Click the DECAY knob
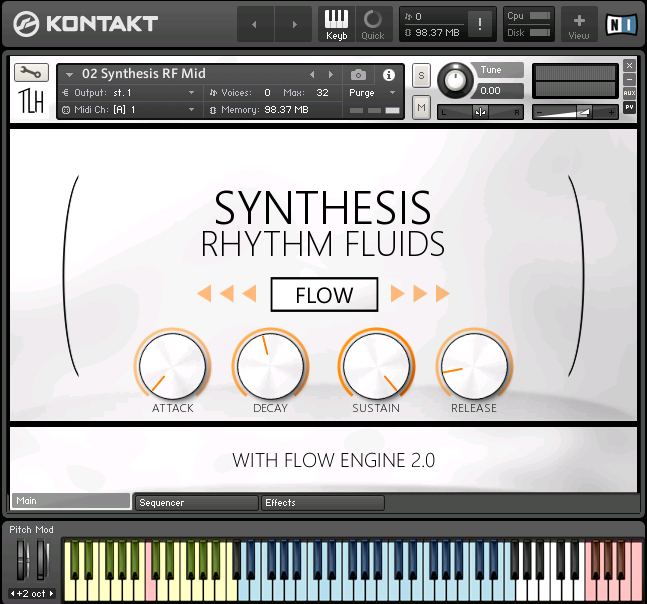647x604 pixels. [x=270, y=366]
